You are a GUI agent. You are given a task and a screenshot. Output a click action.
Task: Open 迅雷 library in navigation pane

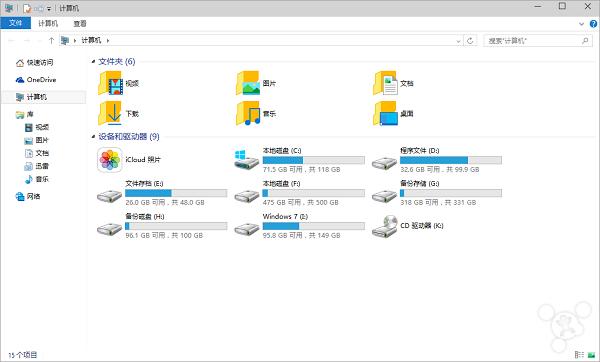[x=42, y=166]
